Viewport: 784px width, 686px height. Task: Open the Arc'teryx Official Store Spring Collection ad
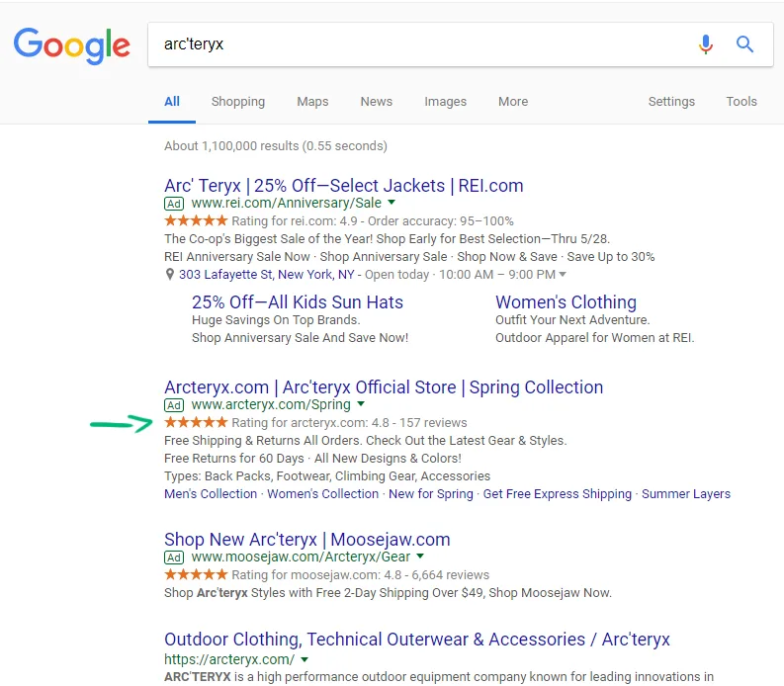[384, 387]
